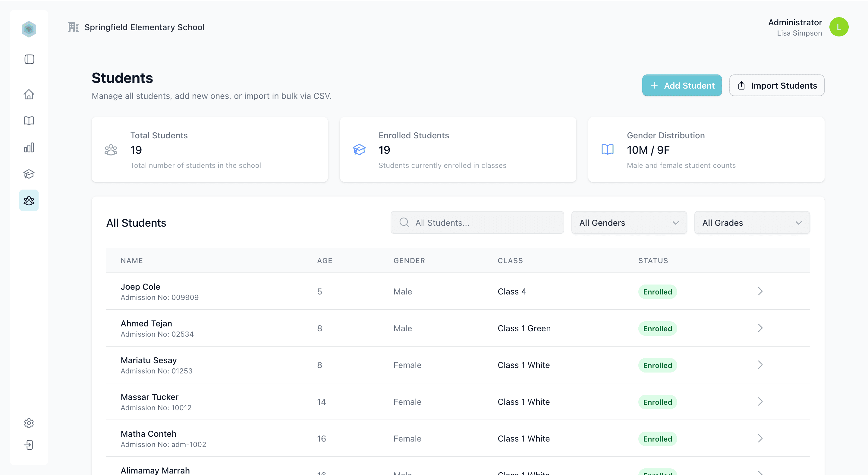Click the Total Students people icon
The width and height of the screenshot is (868, 475).
pos(111,149)
